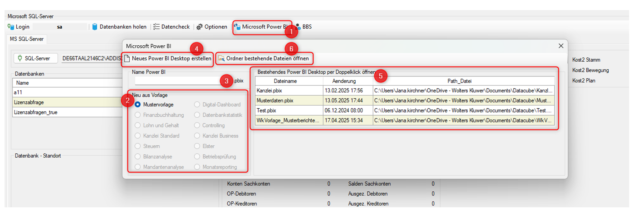
Task: Click the Login icon in the toolbar
Action: click(x=11, y=27)
